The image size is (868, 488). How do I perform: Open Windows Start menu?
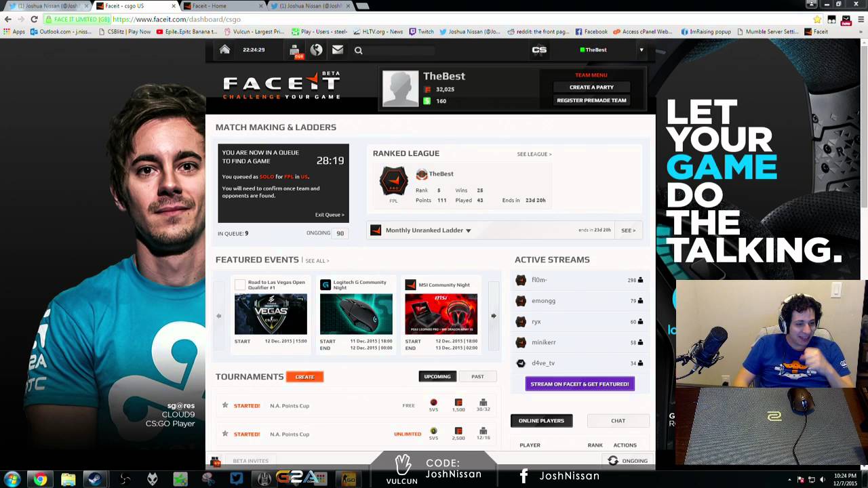[x=13, y=479]
